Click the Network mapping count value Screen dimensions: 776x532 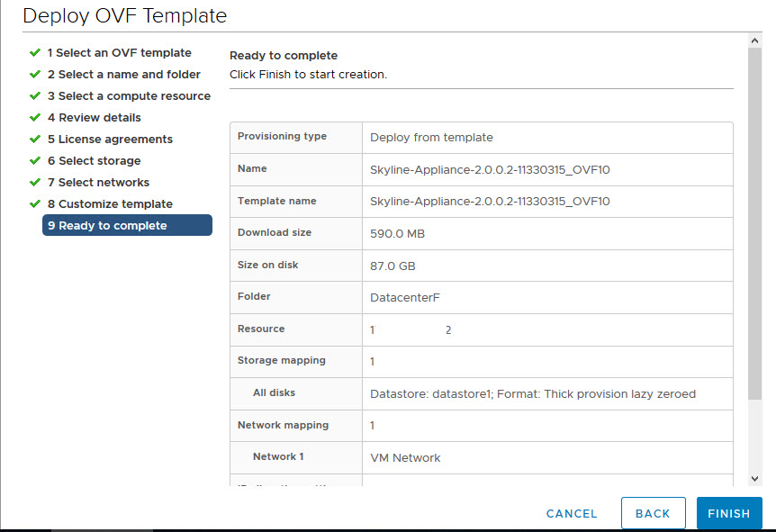pos(373,426)
